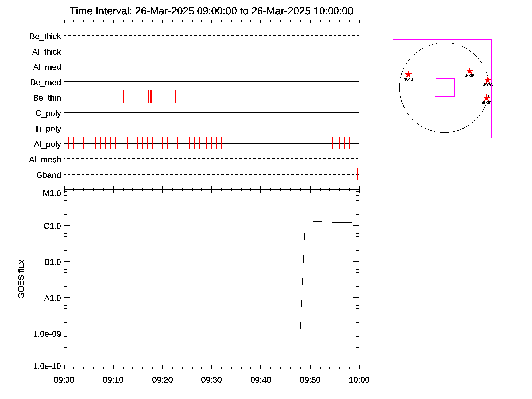The image size is (532, 399).
Task: Click the Be_thick filter label
Action: [45, 36]
